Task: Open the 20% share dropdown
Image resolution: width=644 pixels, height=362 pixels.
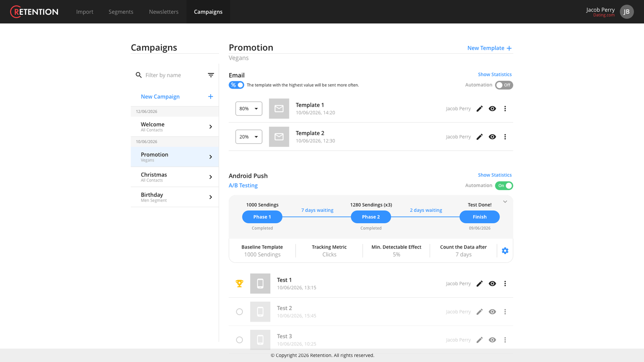Action: click(x=249, y=137)
